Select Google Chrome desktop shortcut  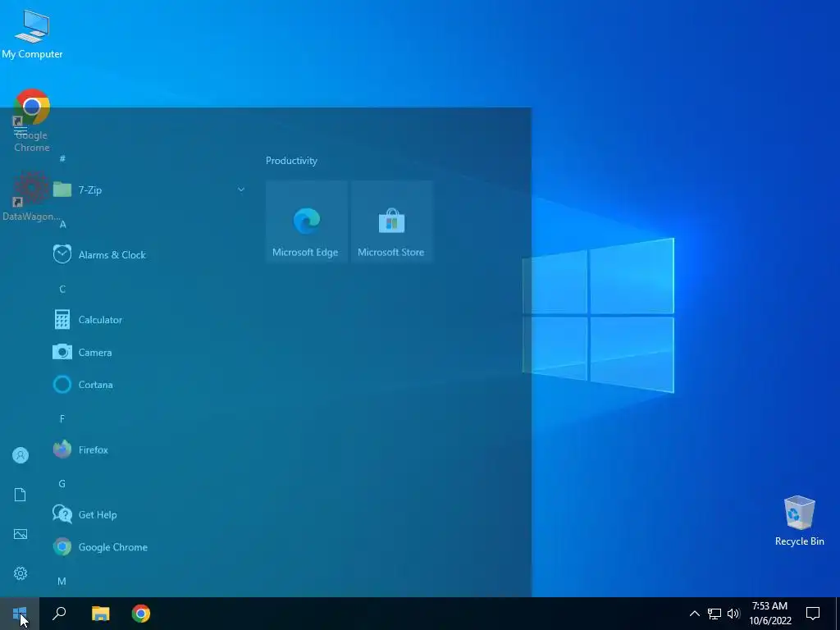(32, 121)
